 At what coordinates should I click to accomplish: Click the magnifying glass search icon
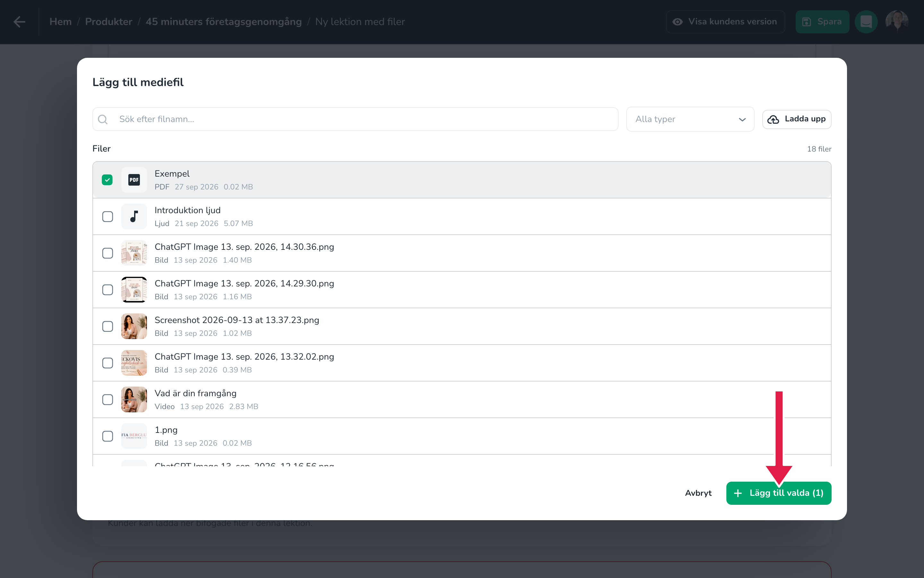coord(103,119)
